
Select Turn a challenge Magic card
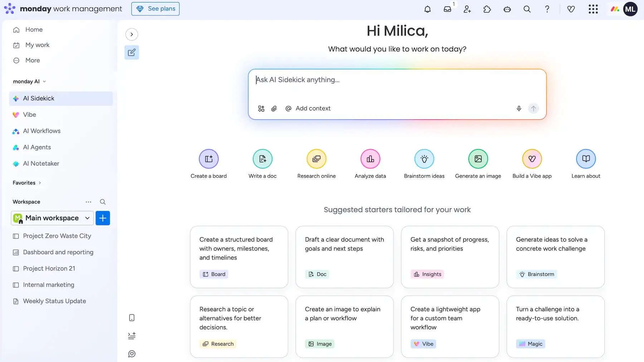[x=556, y=327]
